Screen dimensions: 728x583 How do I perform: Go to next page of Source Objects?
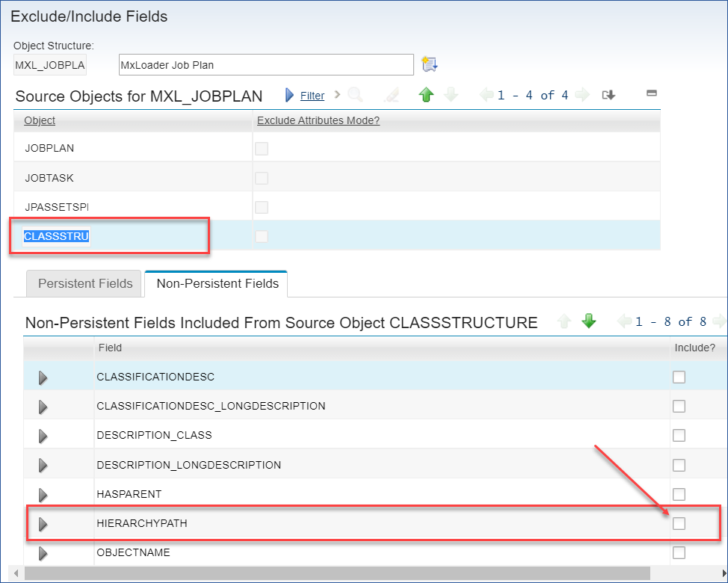582,95
